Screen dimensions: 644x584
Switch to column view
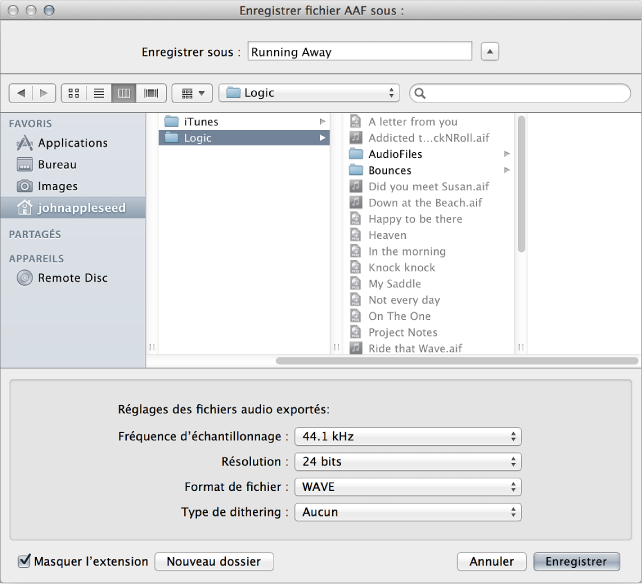[x=124, y=93]
